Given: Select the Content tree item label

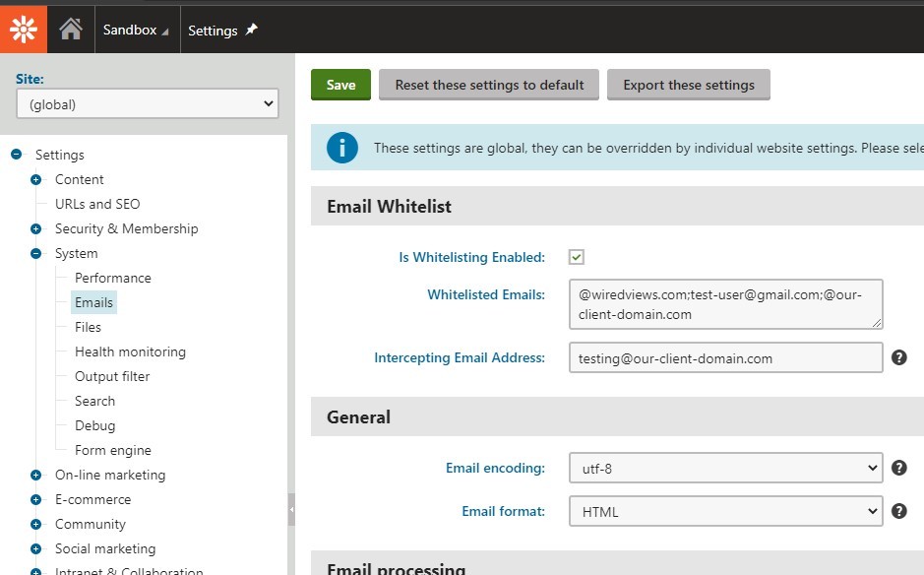Looking at the screenshot, I should pos(79,179).
